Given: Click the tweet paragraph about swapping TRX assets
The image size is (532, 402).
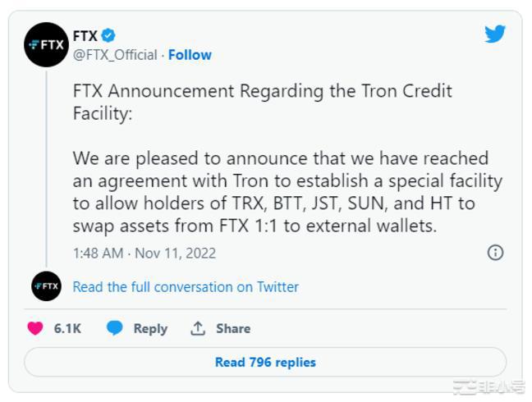Looking at the screenshot, I should point(287,192).
